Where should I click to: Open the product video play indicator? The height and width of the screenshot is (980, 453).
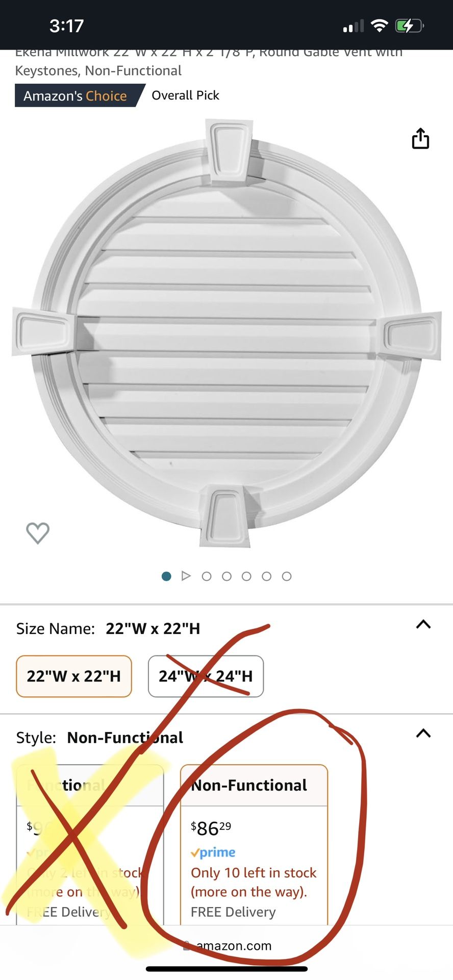[186, 576]
